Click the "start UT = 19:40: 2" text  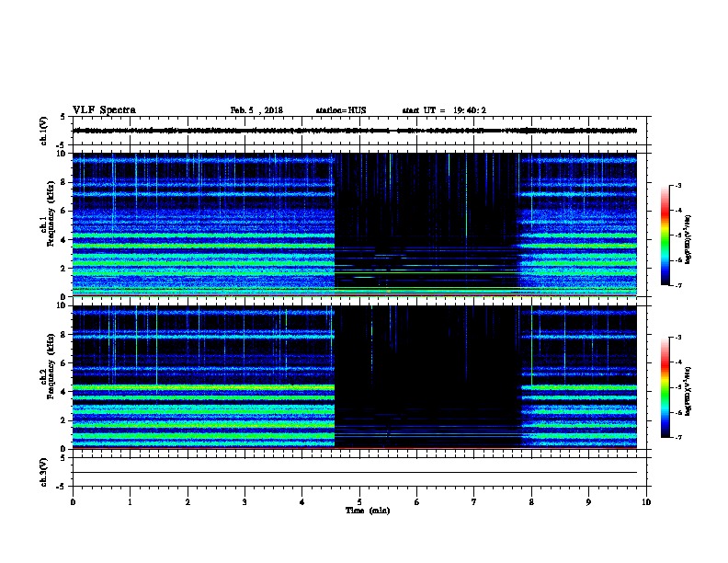[444, 110]
